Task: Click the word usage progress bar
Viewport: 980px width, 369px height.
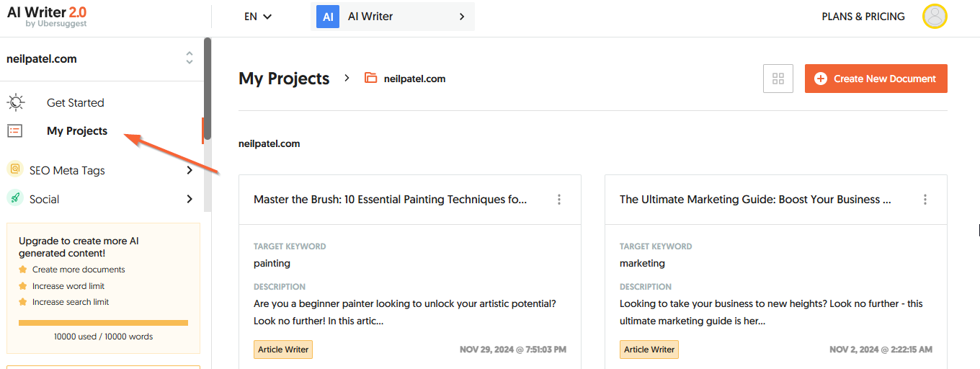Action: [x=103, y=322]
